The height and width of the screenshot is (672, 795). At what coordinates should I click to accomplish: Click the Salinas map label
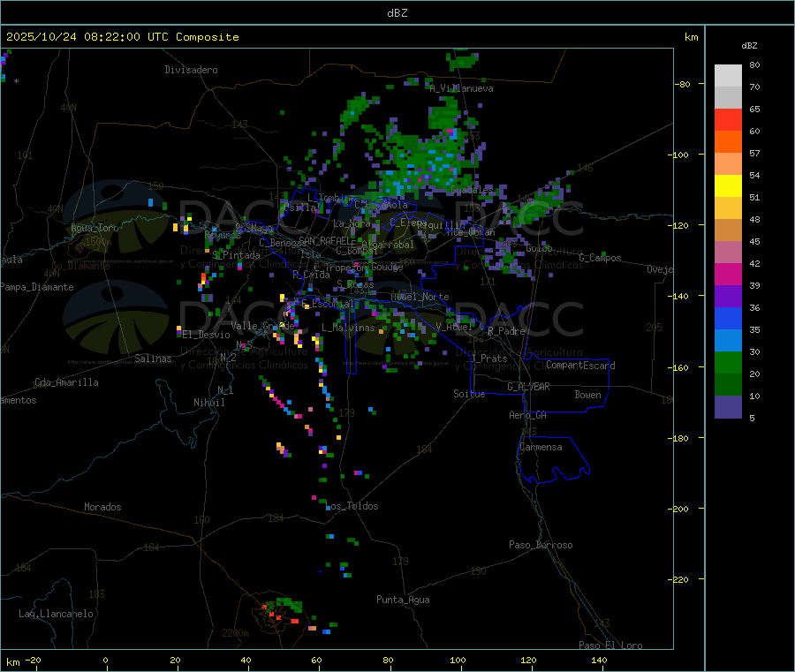tap(153, 359)
